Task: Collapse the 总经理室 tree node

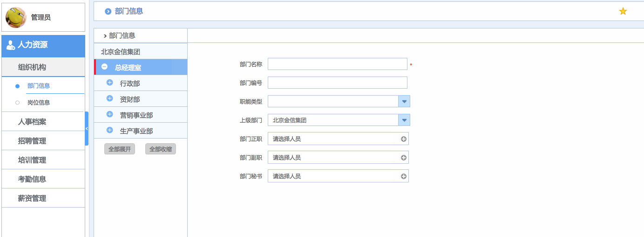Action: coord(105,67)
